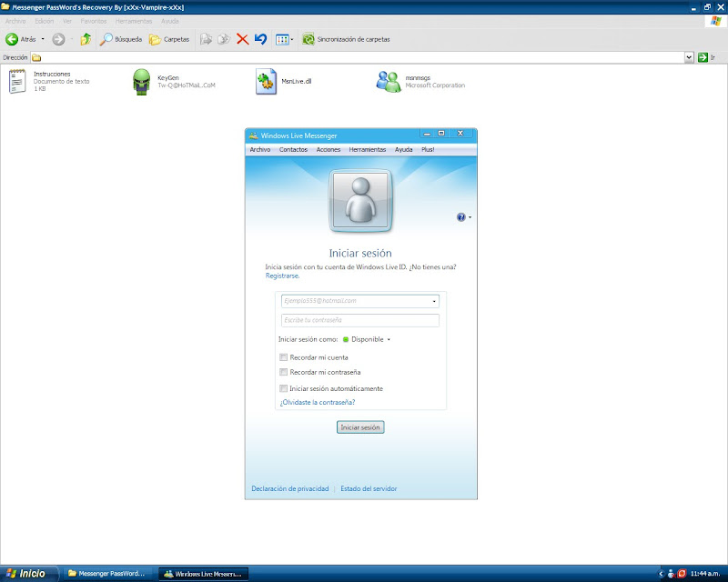Open Acciones menu in Messenger
This screenshot has width=728, height=582.
click(329, 149)
